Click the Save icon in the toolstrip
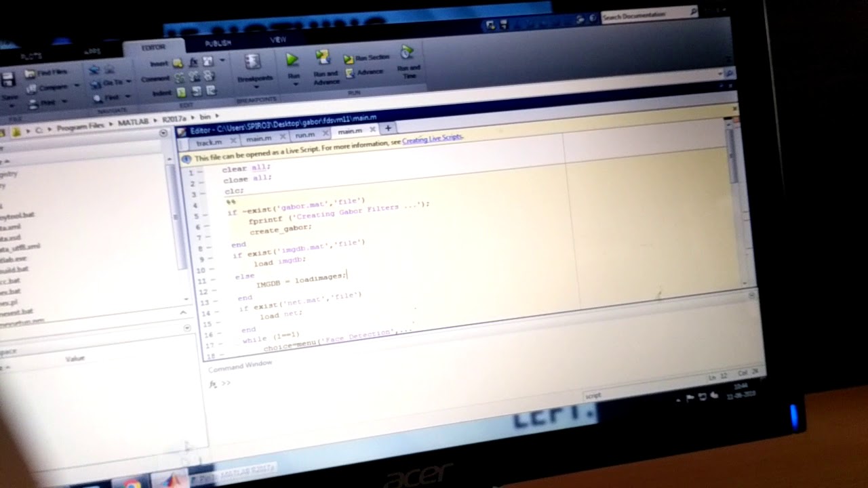Image resolution: width=868 pixels, height=488 pixels. [x=8, y=81]
